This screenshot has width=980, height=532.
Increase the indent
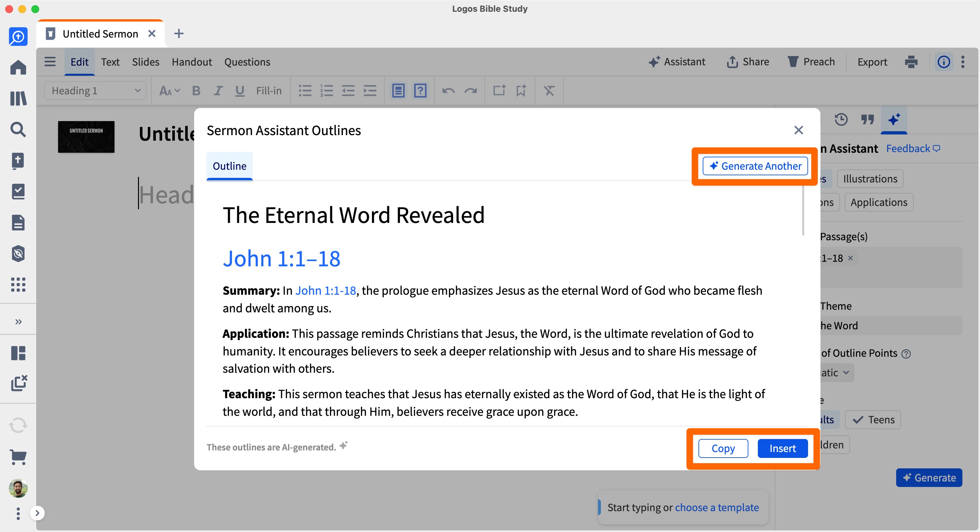(370, 90)
